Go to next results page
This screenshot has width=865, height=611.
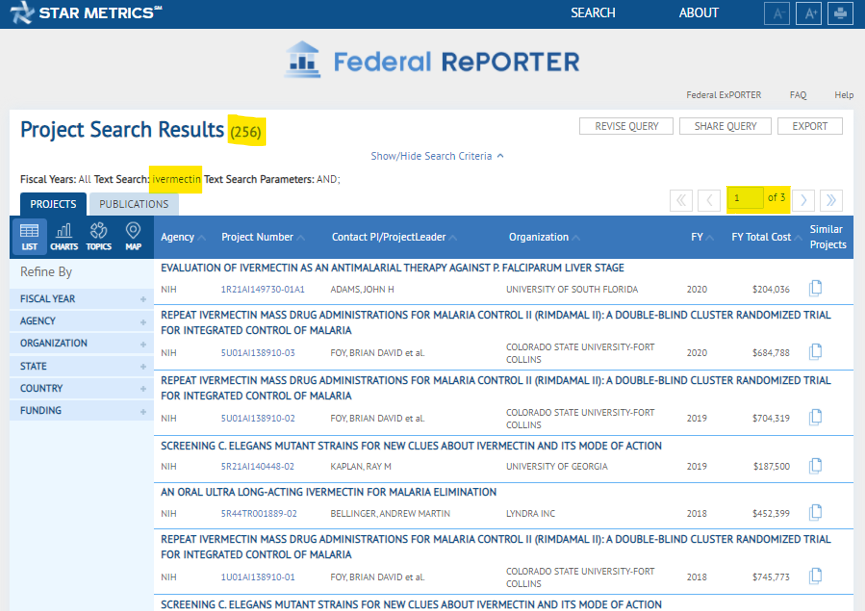803,200
